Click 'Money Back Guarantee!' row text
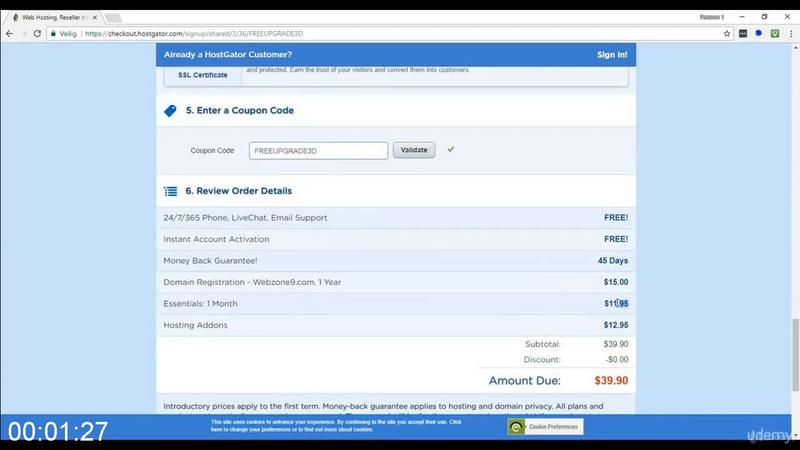Viewport: 800px width, 450px height. pyautogui.click(x=210, y=261)
